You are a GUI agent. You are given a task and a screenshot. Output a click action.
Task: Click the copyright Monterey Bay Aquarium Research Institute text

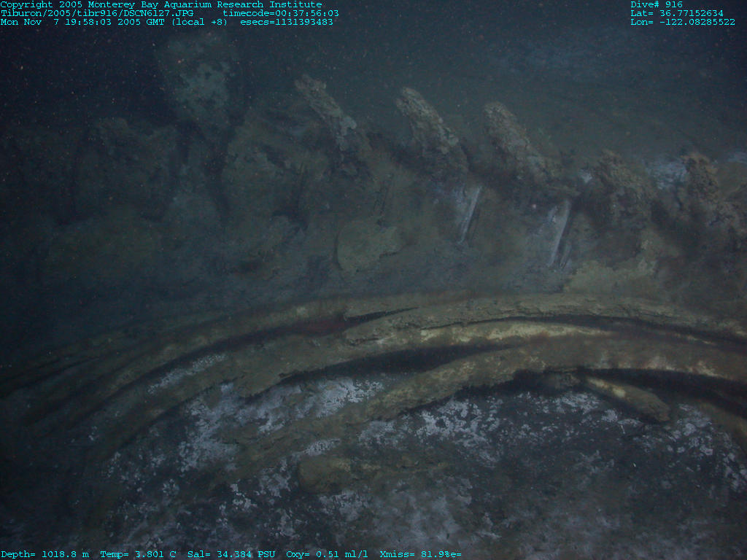click(x=161, y=4)
